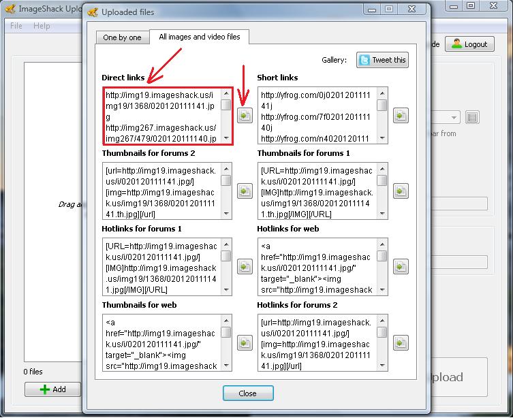Copy Hotlinks for web code
This screenshot has width=513, height=420.
point(401,267)
